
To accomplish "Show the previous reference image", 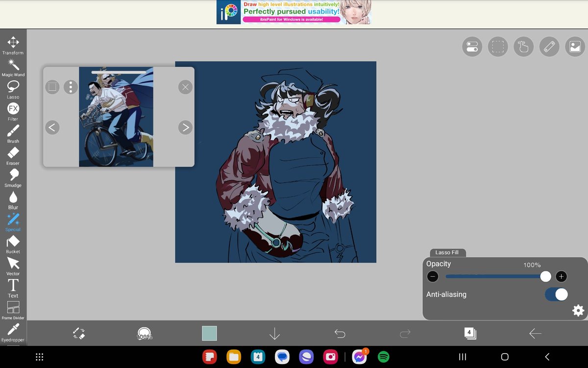I will pos(52,128).
